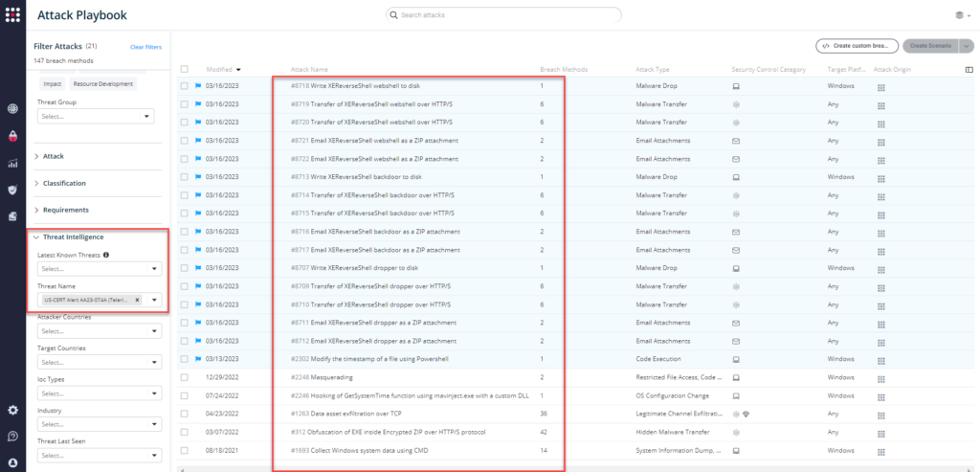
Task: Click the bar chart icon in sidebar
Action: [12, 164]
